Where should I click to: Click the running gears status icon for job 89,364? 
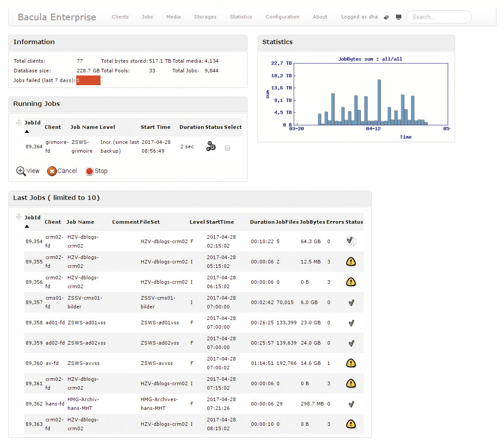click(x=211, y=147)
